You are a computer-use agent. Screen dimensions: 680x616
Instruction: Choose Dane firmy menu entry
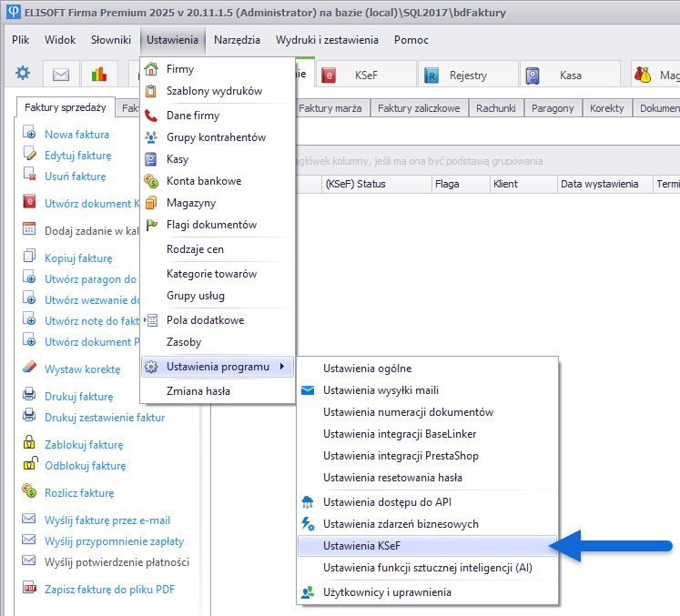[192, 116]
